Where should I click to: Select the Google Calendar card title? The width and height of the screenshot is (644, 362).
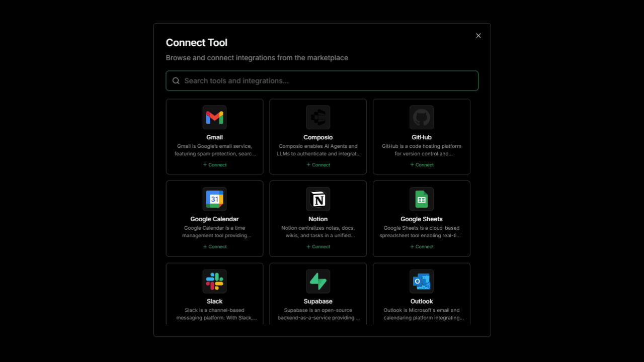(x=214, y=219)
